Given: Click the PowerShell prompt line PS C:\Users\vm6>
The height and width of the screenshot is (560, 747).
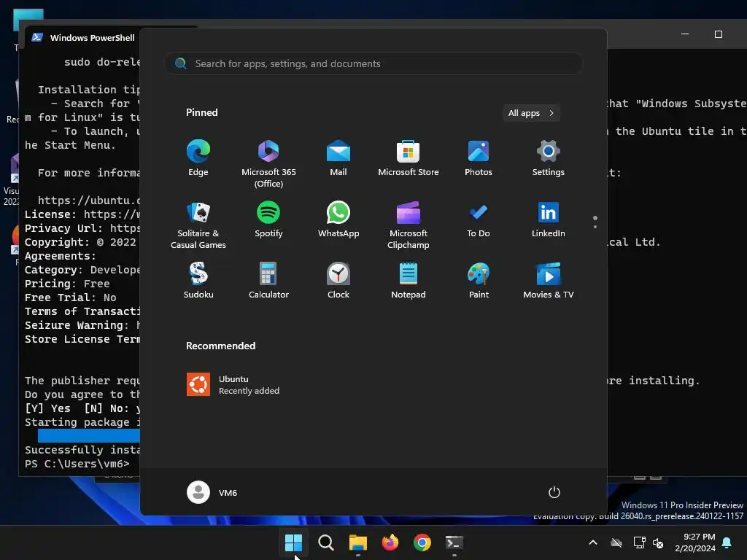Looking at the screenshot, I should [77, 464].
